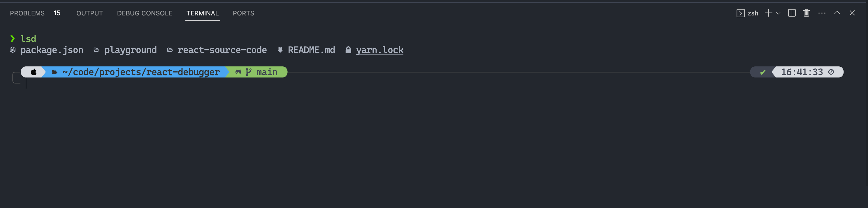Open the react-source-code folder icon
Viewport: 868px width, 208px height.
(170, 50)
